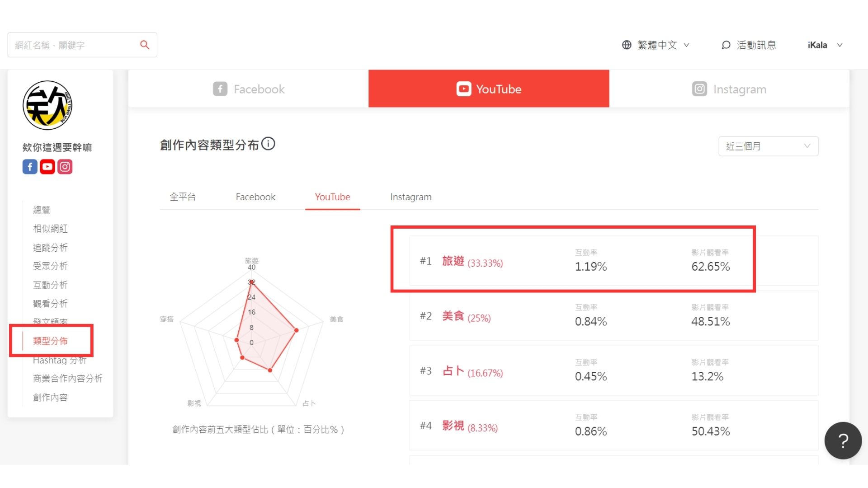Switch to the top Instagram platform tab
Screen dimensions: 868x488
[729, 89]
